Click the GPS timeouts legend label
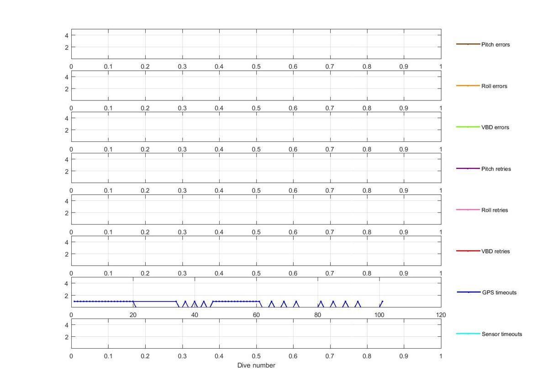The height and width of the screenshot is (392, 548). [x=499, y=293]
